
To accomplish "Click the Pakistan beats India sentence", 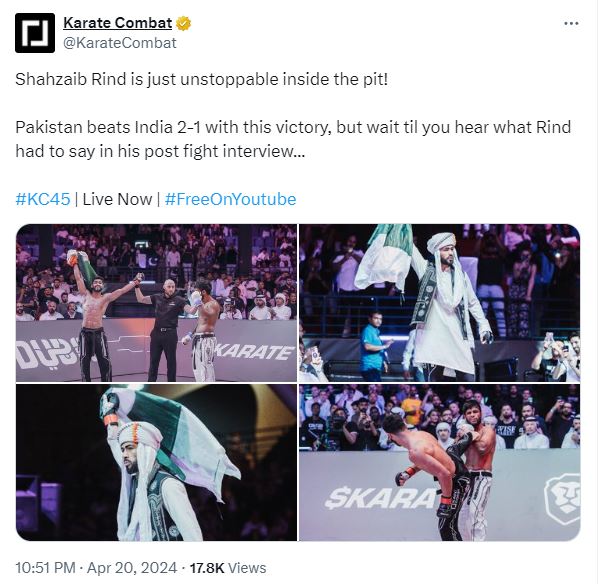I will tap(293, 139).
